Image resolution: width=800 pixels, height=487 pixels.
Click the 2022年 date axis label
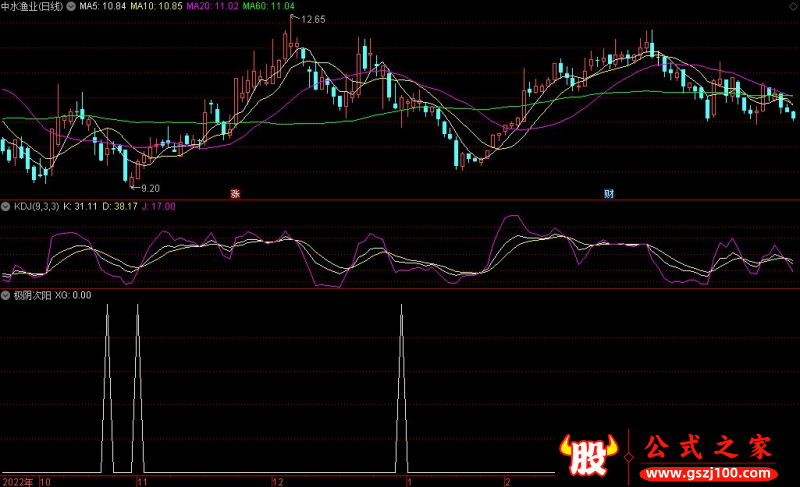(x=17, y=481)
